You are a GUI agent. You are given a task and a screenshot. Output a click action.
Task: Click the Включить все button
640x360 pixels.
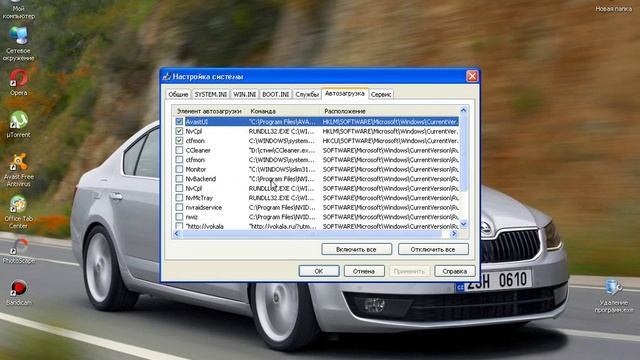point(356,249)
